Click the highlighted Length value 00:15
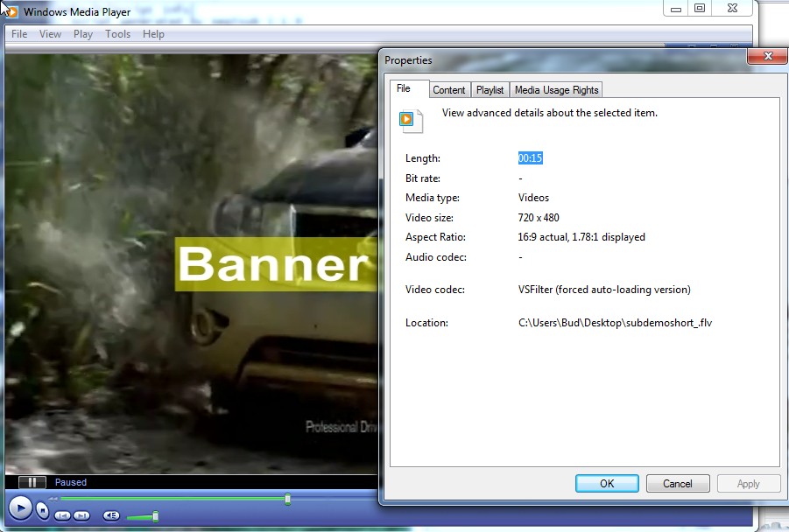Image resolution: width=789 pixels, height=532 pixels. pyautogui.click(x=530, y=157)
